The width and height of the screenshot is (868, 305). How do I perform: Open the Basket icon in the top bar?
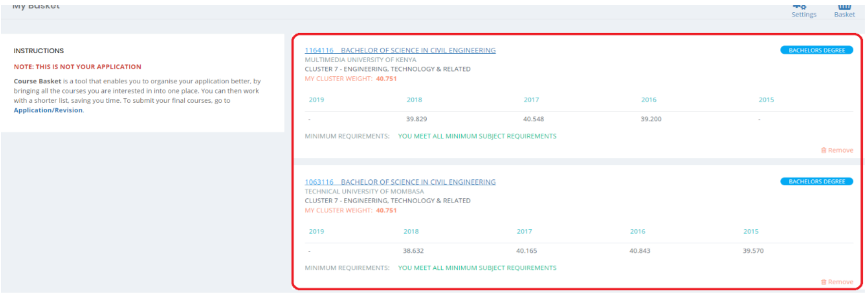click(844, 11)
